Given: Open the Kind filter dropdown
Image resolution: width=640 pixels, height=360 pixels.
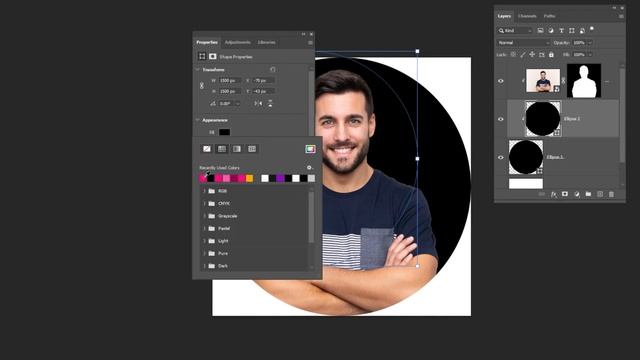Looking at the screenshot, I should [x=515, y=31].
